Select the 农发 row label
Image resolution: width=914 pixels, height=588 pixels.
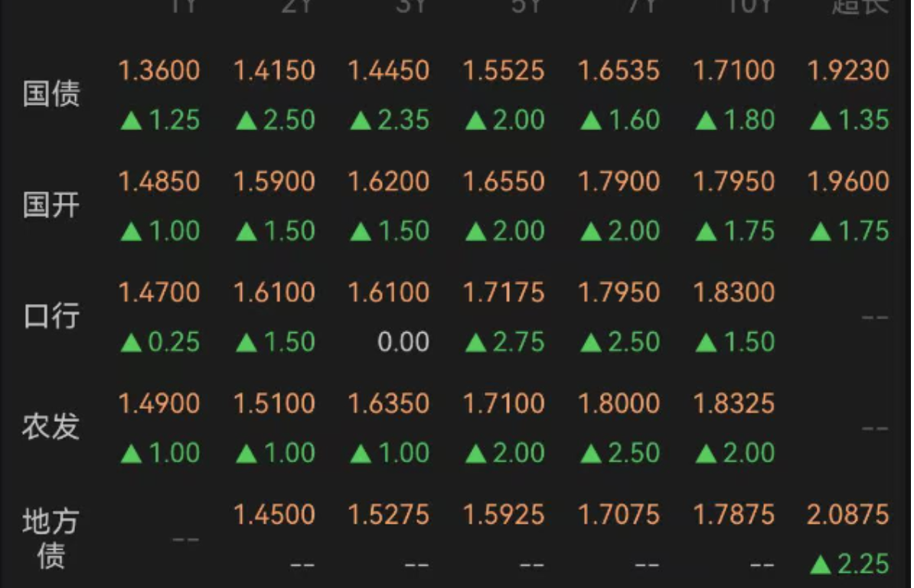(x=51, y=427)
